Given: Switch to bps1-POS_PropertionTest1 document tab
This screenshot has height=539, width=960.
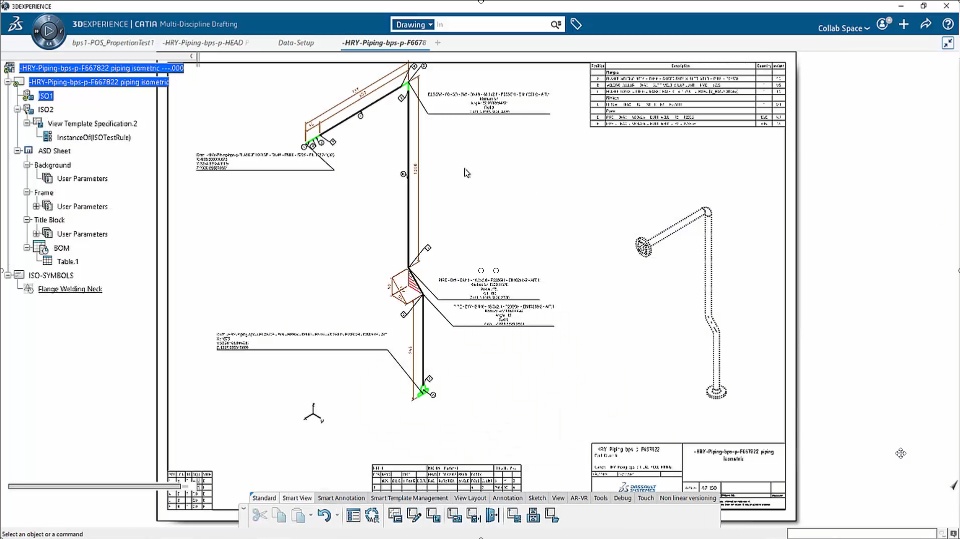Looking at the screenshot, I should tap(113, 43).
